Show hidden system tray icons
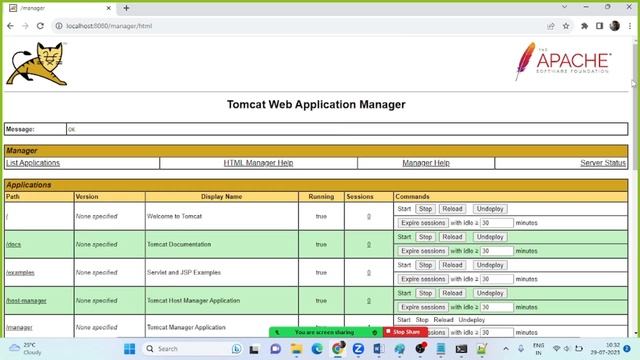This screenshot has width=640, height=360. (x=506, y=349)
